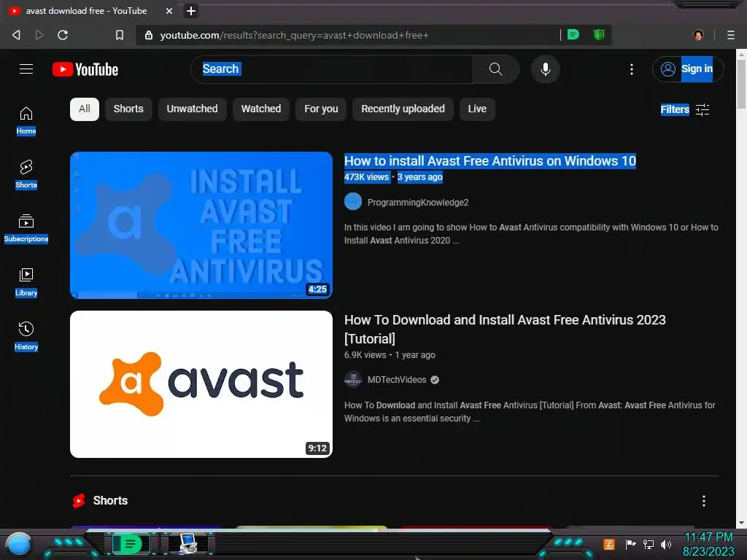Select the Unwatched filter chip
Viewport: 747px width, 560px height.
192,109
